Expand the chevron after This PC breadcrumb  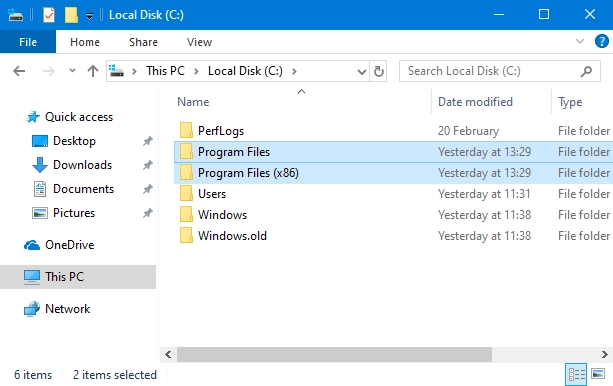pos(196,71)
